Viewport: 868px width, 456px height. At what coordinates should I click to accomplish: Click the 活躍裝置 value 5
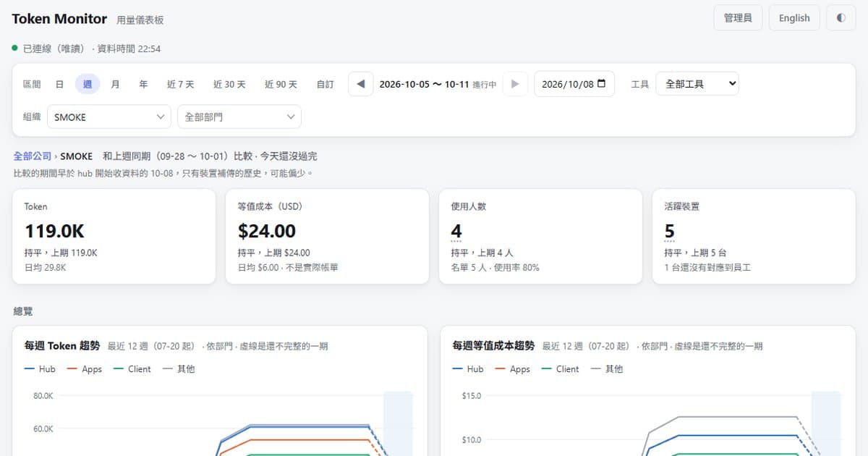coord(670,231)
